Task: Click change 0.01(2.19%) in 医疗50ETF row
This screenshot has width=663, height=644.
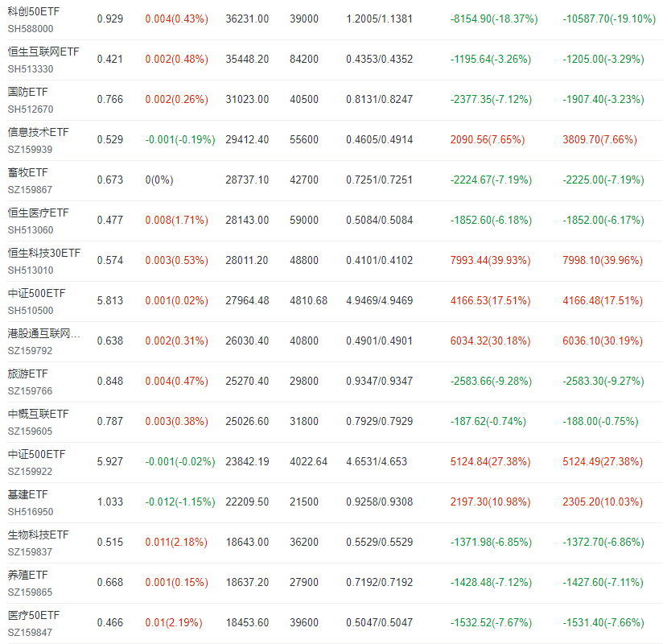Action: 174,622
